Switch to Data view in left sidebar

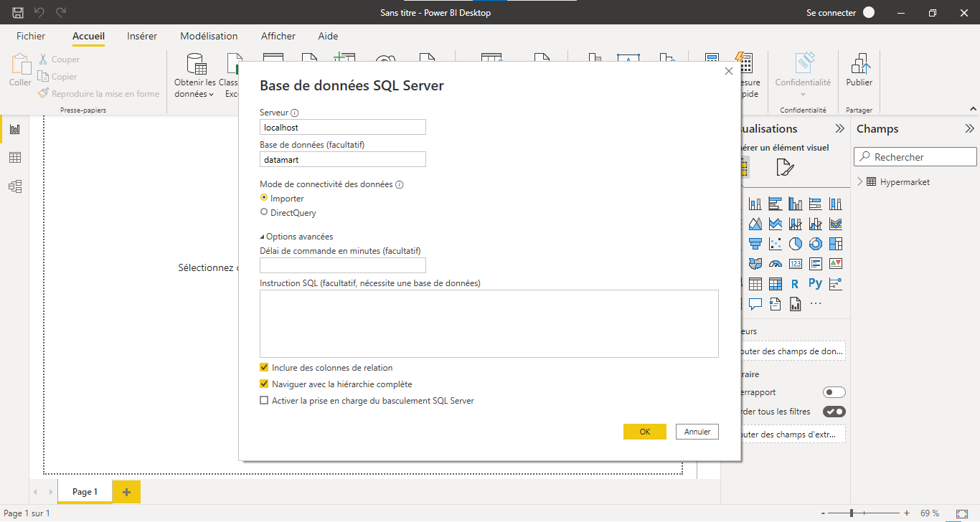click(x=14, y=158)
